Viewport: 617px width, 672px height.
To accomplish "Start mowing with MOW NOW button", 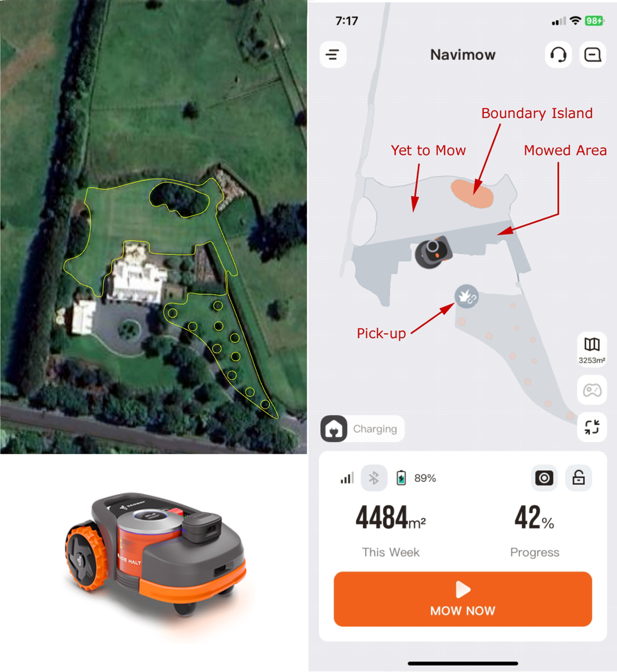I will [463, 599].
